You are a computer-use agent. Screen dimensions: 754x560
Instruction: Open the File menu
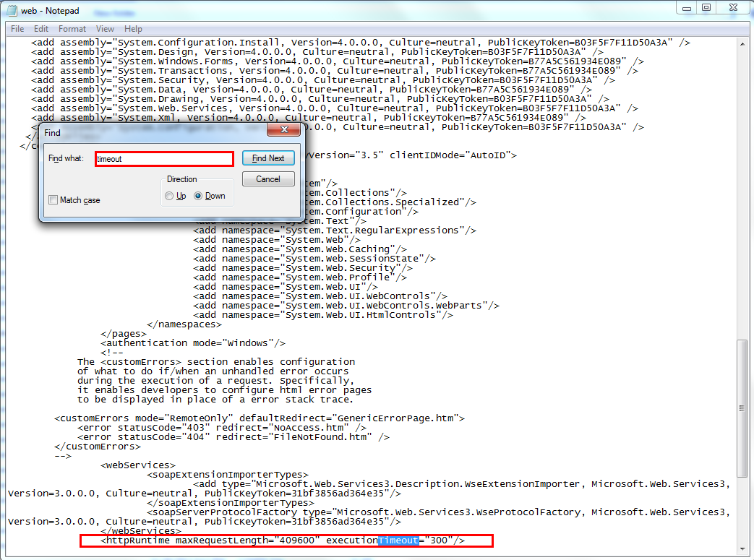point(17,29)
